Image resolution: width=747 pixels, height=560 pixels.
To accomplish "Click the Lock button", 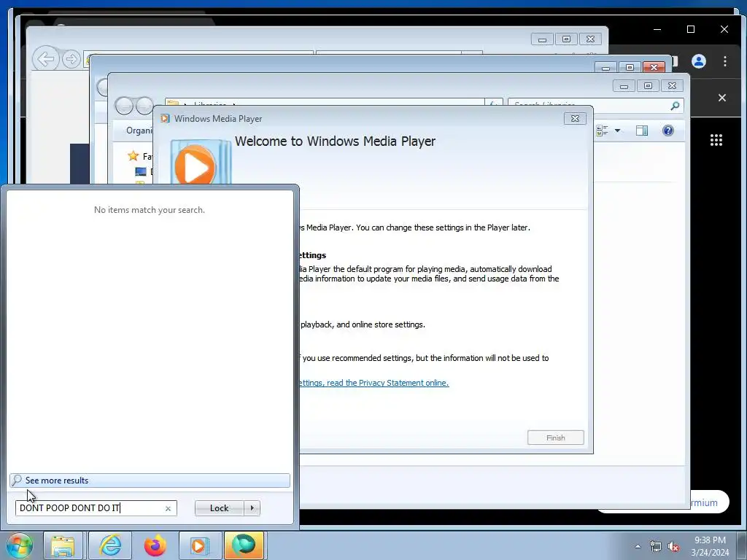I will click(x=219, y=508).
